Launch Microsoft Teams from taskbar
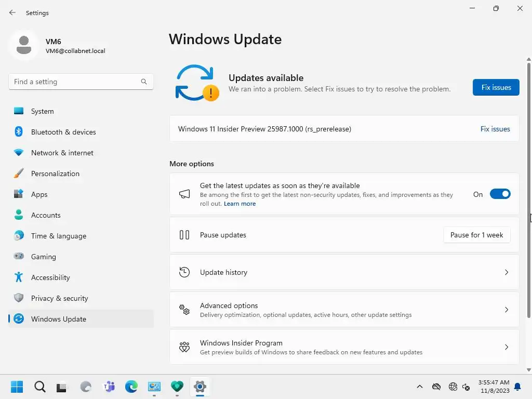The height and width of the screenshot is (399, 532). (x=109, y=387)
